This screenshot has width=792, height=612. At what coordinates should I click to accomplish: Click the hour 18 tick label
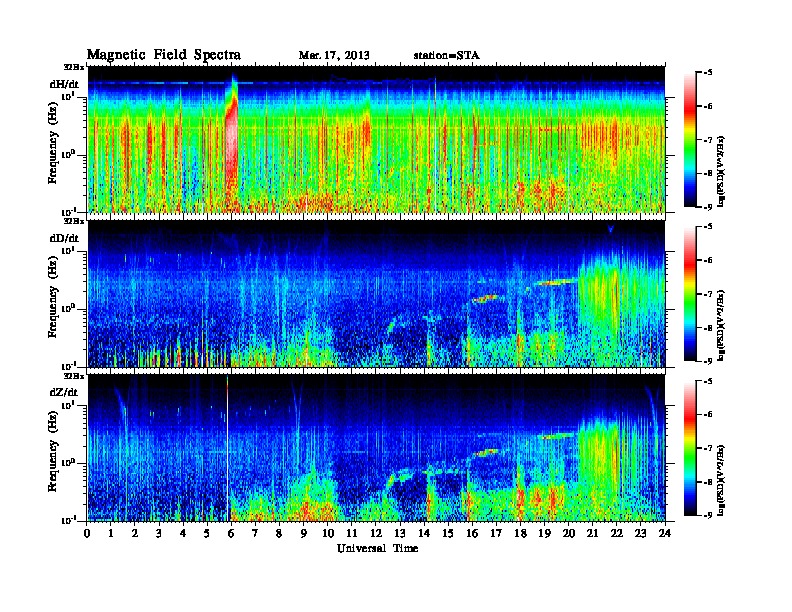pyautogui.click(x=521, y=533)
